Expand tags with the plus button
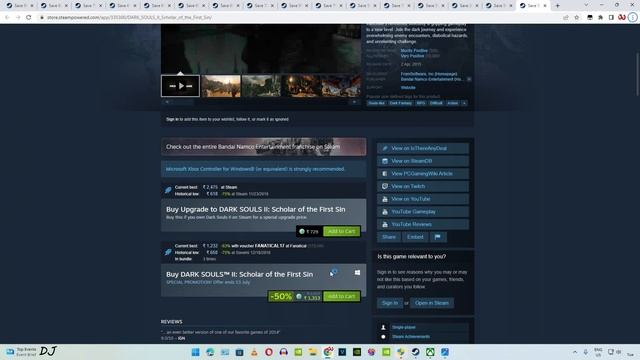640x360 pixels. pyautogui.click(x=464, y=103)
